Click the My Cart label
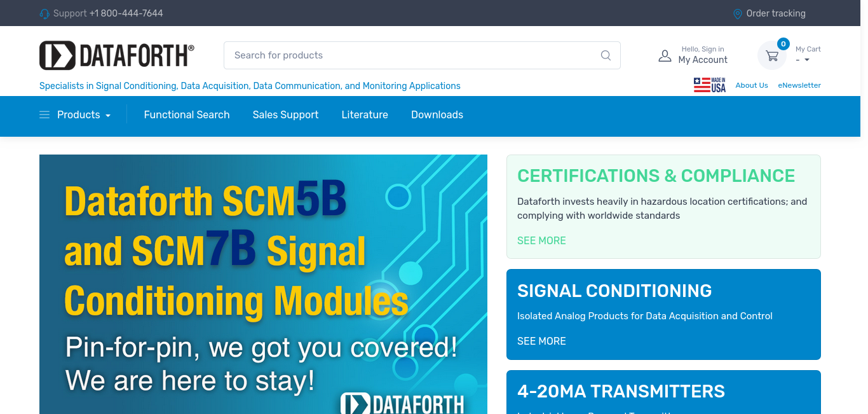This screenshot has width=868, height=414. 808,49
